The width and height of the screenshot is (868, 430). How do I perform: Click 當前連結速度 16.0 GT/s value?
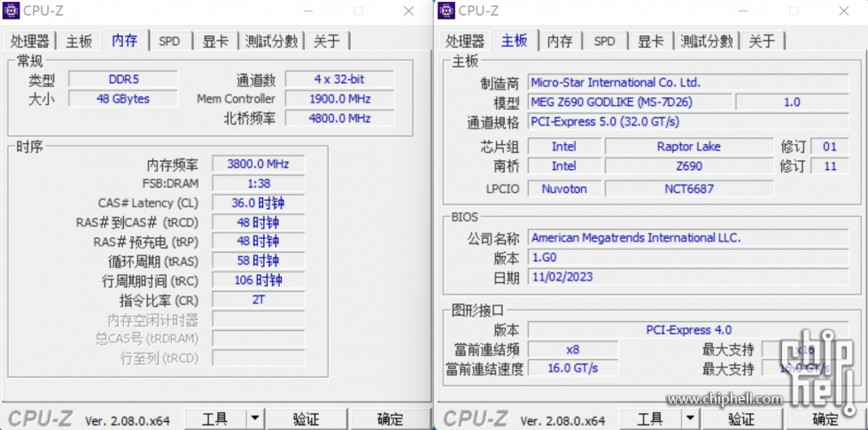coord(572,368)
